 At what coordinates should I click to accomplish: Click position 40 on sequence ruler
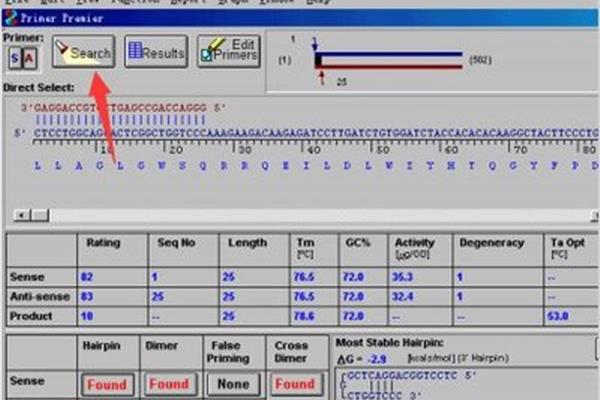[x=314, y=150]
